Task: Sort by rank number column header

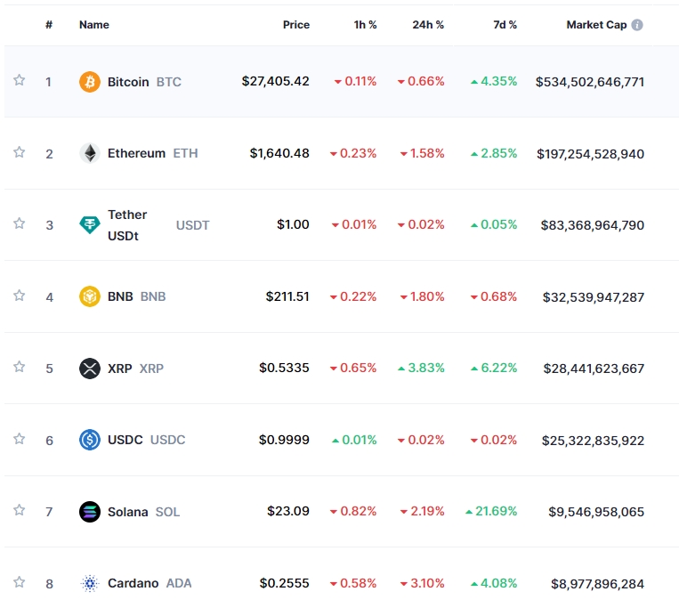Action: tap(49, 25)
